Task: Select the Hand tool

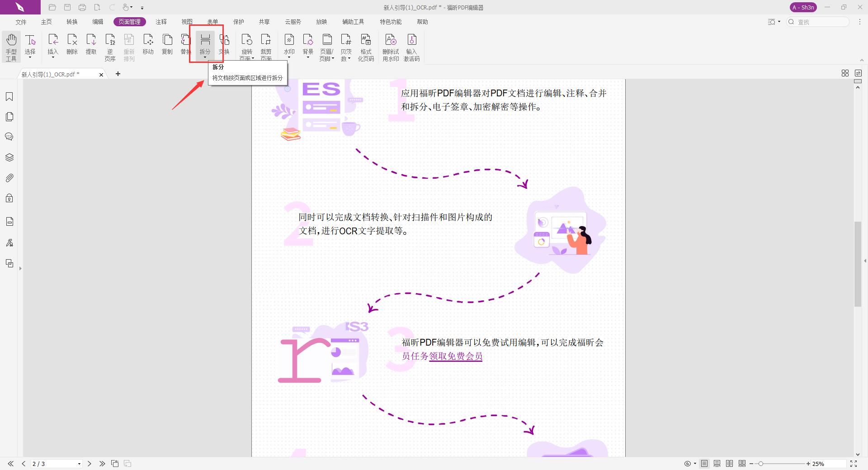Action: [x=11, y=45]
